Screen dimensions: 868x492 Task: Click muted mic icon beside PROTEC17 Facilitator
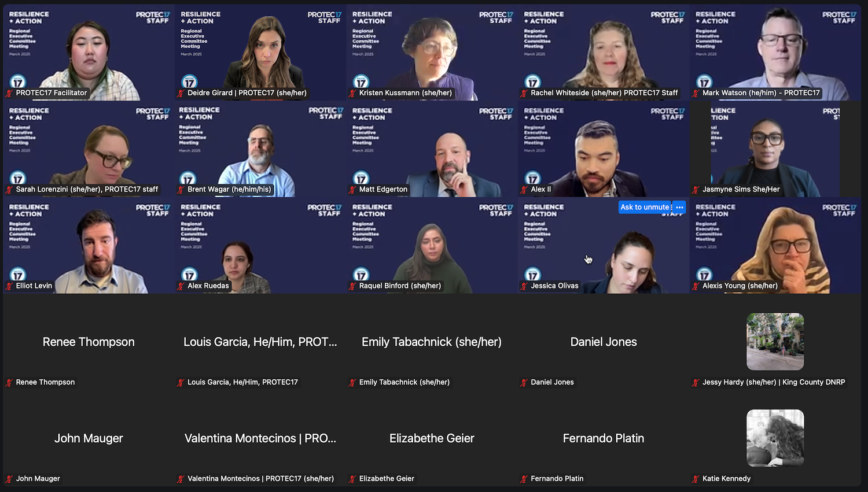pos(9,93)
